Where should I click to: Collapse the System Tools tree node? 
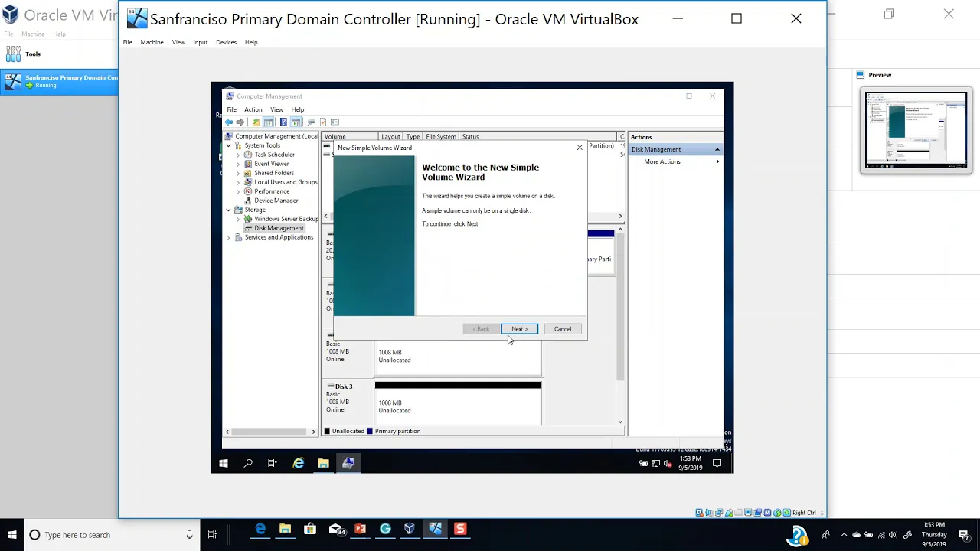228,145
